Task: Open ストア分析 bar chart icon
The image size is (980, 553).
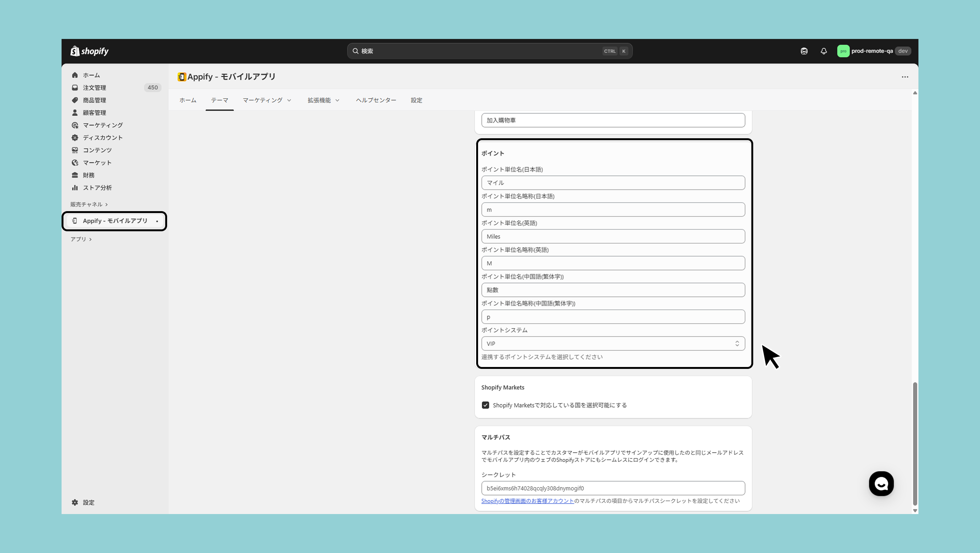Action: [75, 188]
